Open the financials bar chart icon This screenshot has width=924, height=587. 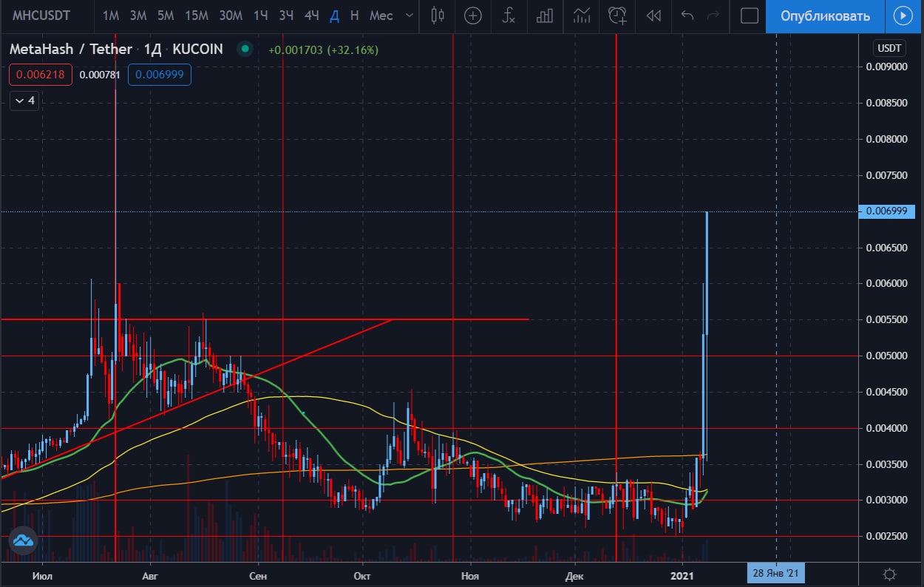545,16
